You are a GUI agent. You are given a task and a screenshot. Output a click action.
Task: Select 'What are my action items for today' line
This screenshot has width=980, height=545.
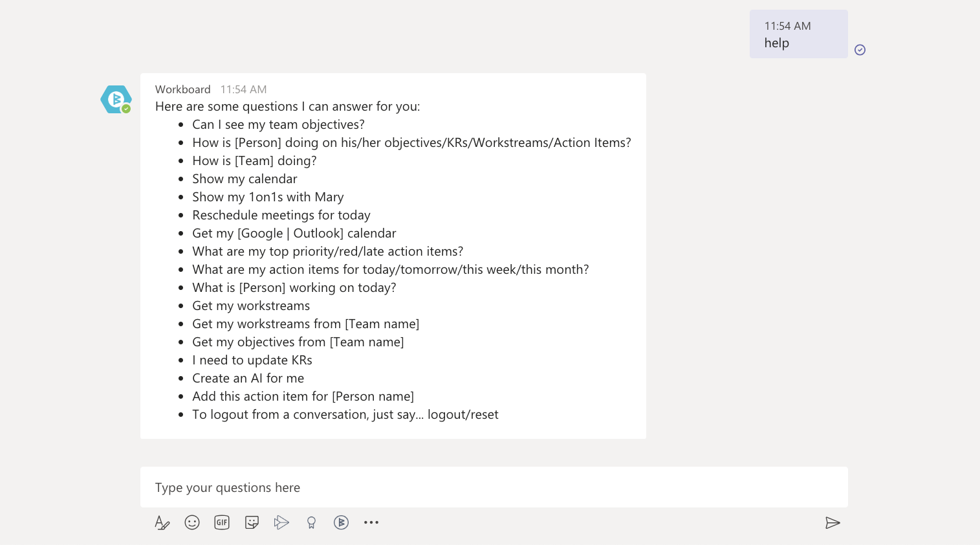pos(391,270)
